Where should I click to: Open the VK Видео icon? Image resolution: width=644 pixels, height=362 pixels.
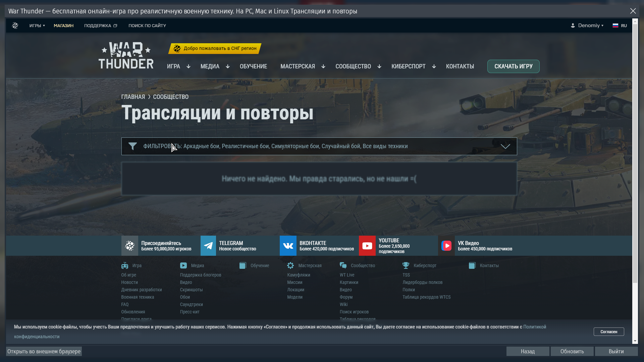point(446,246)
